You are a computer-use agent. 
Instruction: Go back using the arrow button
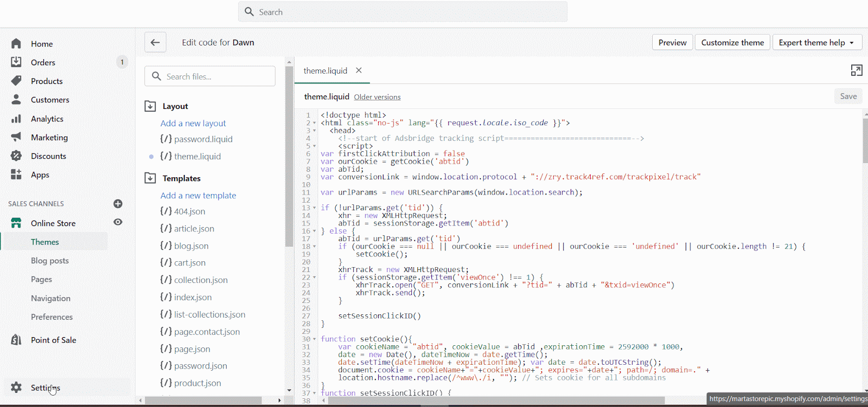click(155, 42)
